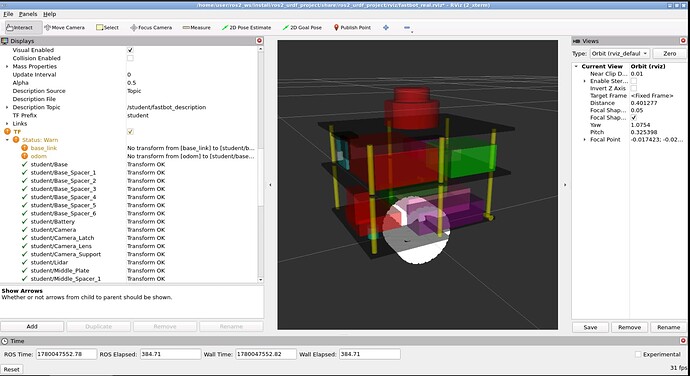Screen dimensions: 690x376
Task: Close the Displays panel
Action: click(259, 41)
